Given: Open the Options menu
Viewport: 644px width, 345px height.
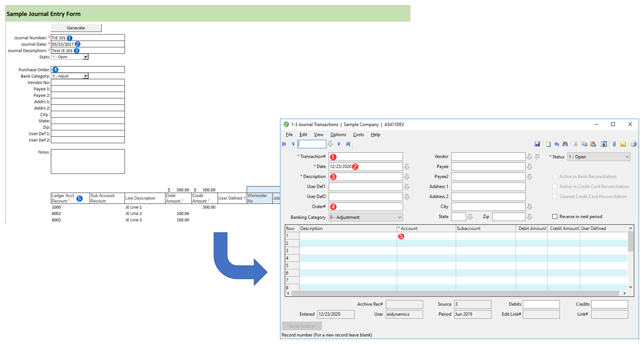Looking at the screenshot, I should point(338,134).
